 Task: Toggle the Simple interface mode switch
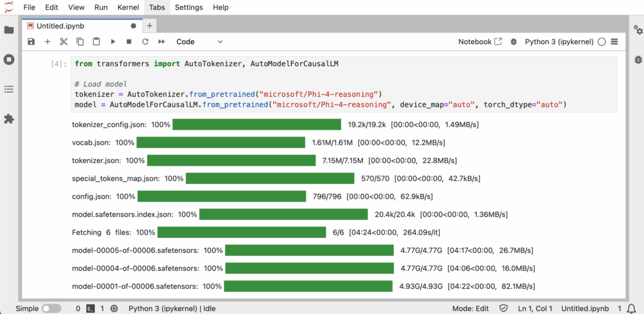(x=52, y=308)
